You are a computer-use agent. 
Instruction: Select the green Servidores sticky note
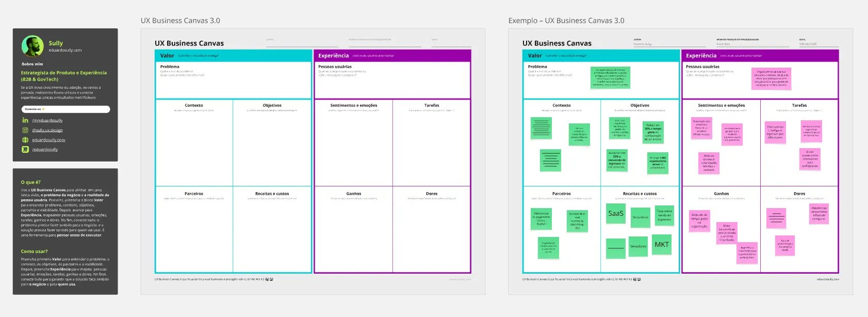point(638,246)
